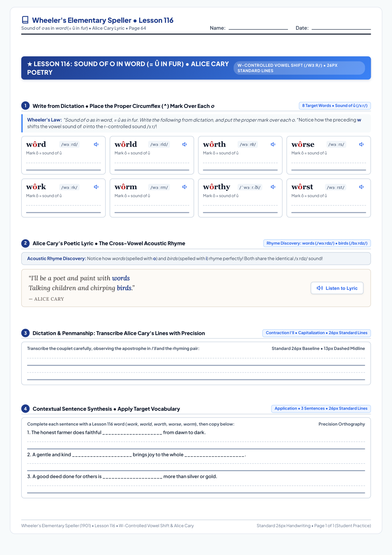Click the W-Controlled Vowel Shift banner pill

click(x=299, y=68)
